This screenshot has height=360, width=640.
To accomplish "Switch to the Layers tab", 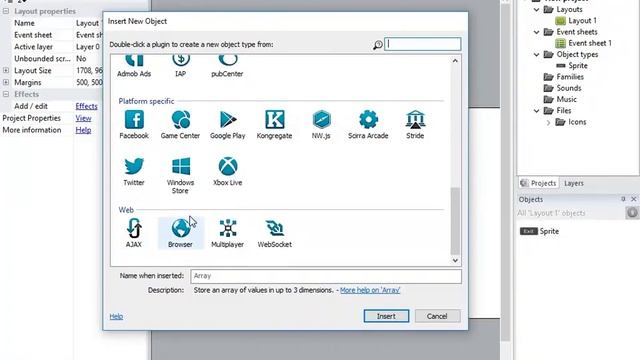I will [x=573, y=183].
